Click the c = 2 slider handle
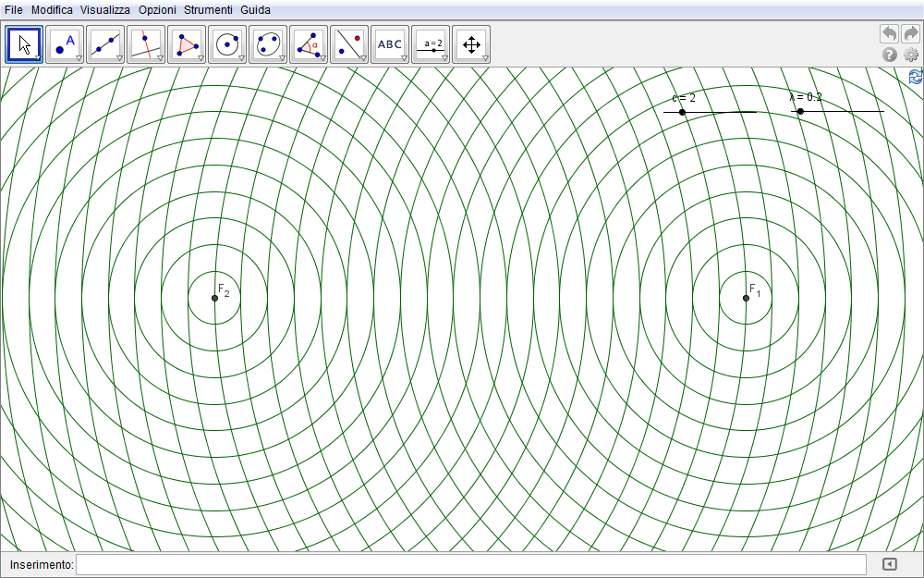The image size is (924, 578). click(682, 112)
